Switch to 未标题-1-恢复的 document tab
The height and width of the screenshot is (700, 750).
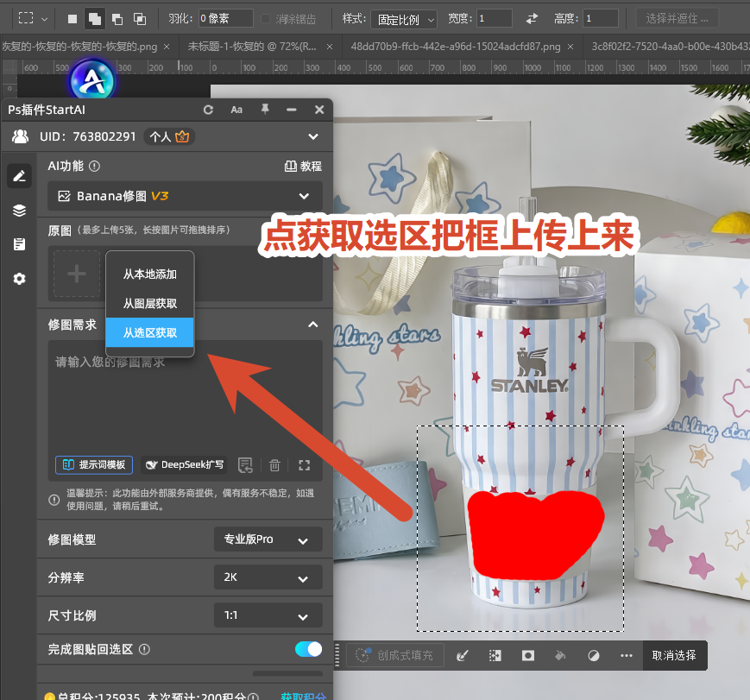click(252, 47)
